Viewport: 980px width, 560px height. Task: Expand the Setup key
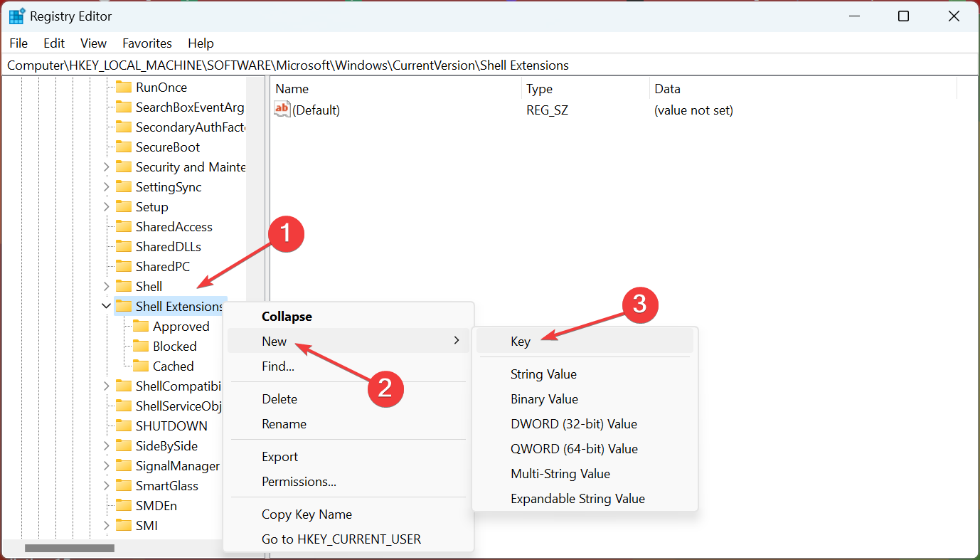pos(107,206)
